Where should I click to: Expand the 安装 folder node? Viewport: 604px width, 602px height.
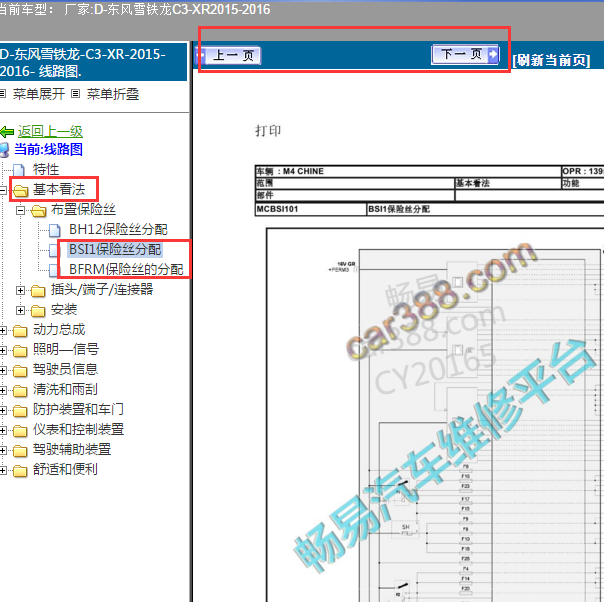[x=20, y=310]
